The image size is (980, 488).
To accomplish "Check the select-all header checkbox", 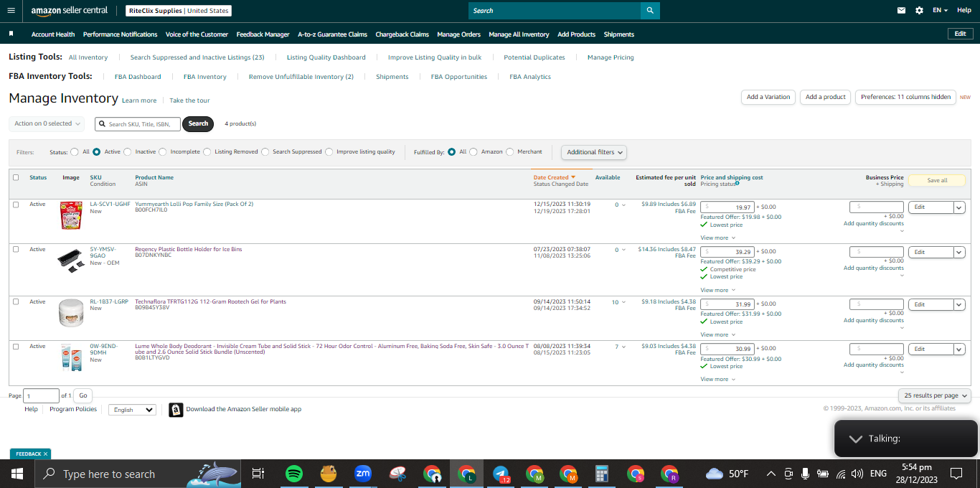I will [x=16, y=177].
